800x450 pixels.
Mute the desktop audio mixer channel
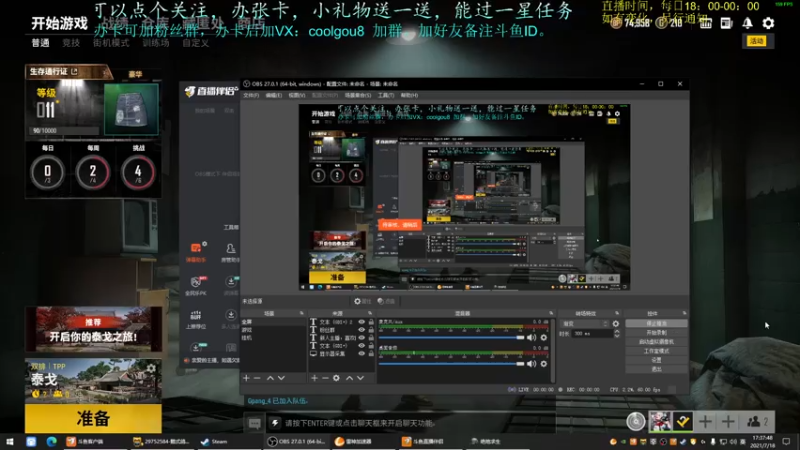point(532,363)
